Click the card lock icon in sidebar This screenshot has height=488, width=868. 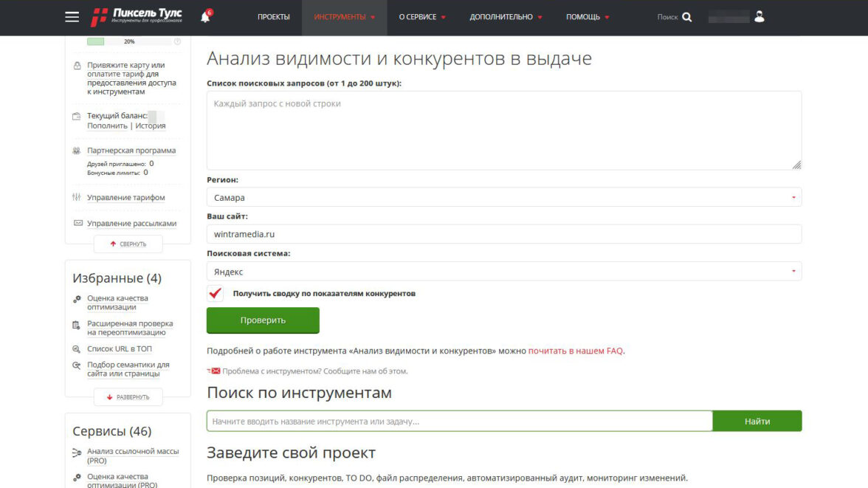(x=77, y=66)
